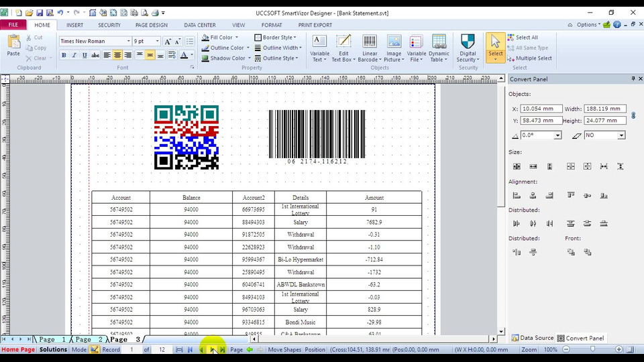Open the Options menu
The height and width of the screenshot is (362, 644).
click(588, 25)
